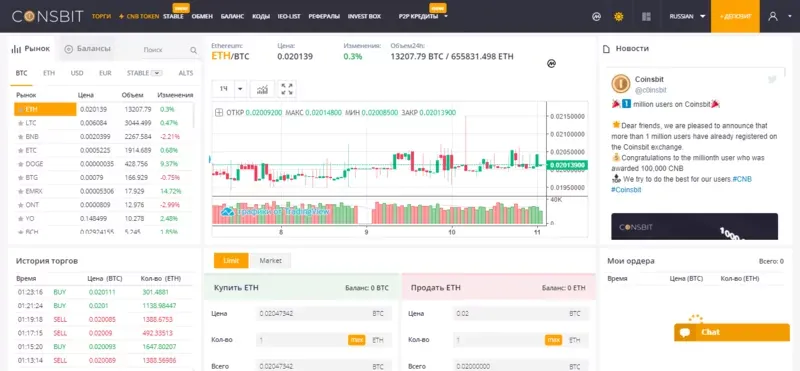Click the round chart icon above the price chart
The width and height of the screenshot is (800, 371).
[551, 64]
